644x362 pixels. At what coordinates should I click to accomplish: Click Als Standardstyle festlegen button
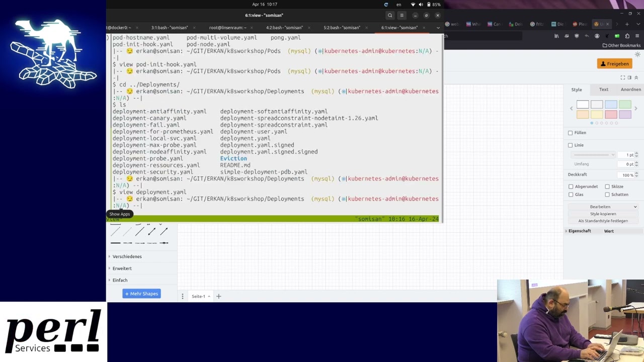[603, 221]
